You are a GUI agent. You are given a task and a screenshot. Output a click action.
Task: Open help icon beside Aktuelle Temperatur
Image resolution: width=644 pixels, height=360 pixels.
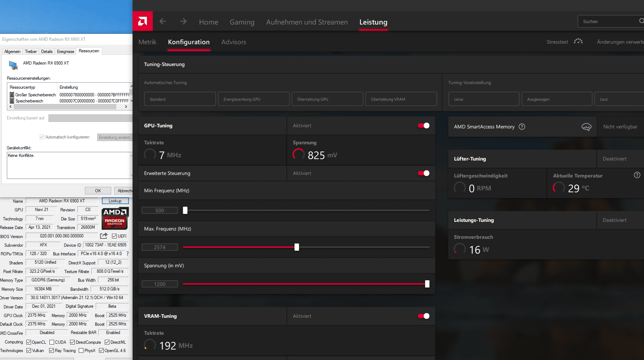(637, 175)
